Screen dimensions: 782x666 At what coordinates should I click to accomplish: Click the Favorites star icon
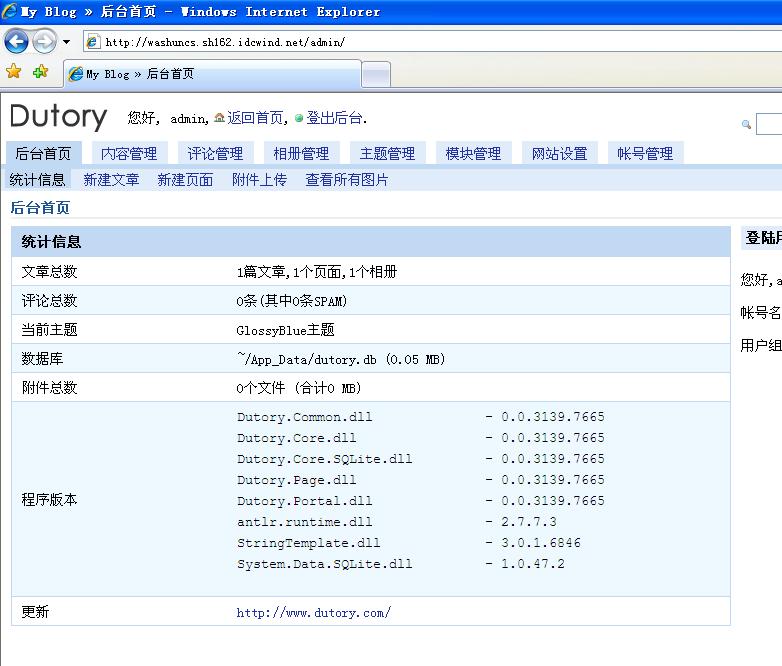pyautogui.click(x=14, y=72)
